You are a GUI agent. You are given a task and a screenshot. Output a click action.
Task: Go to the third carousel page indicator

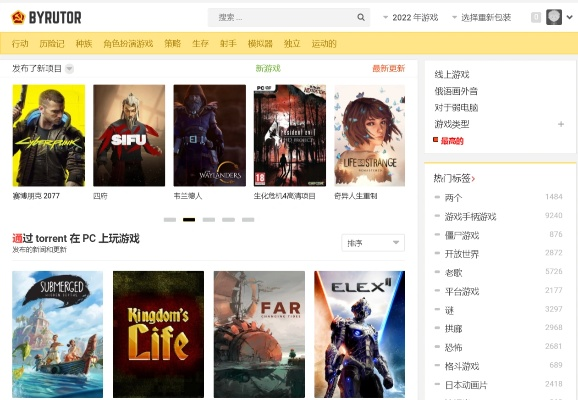[209, 220]
